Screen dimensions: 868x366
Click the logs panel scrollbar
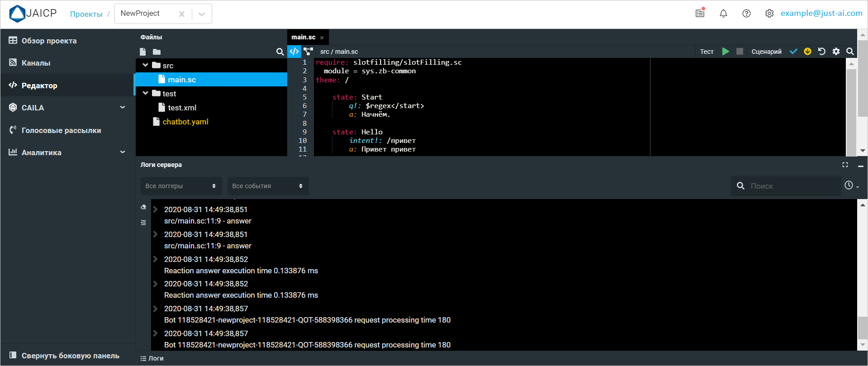[x=862, y=328]
